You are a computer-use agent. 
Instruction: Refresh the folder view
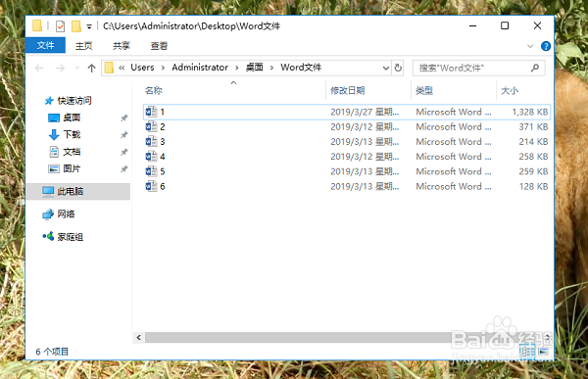pos(398,68)
